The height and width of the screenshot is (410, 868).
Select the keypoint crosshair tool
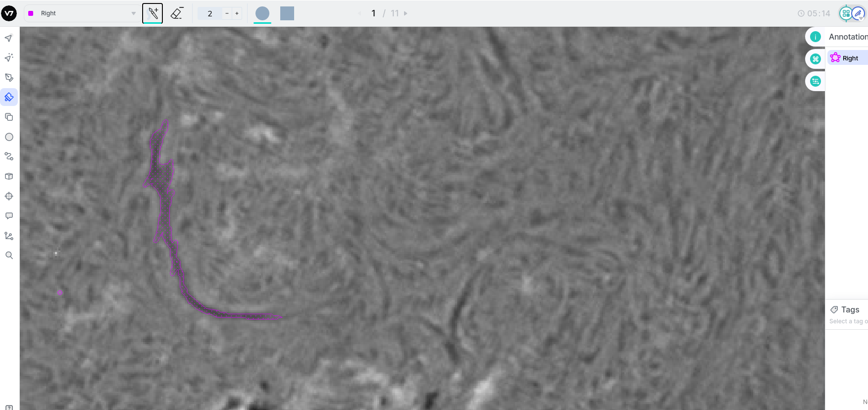tap(9, 196)
